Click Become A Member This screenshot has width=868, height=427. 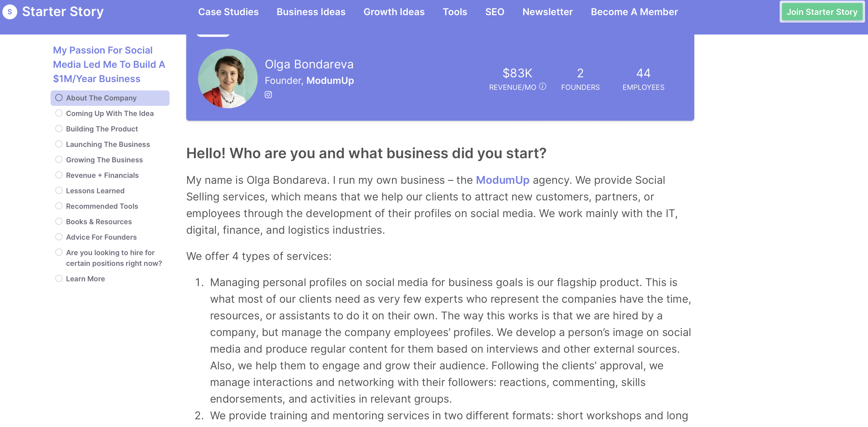(634, 12)
